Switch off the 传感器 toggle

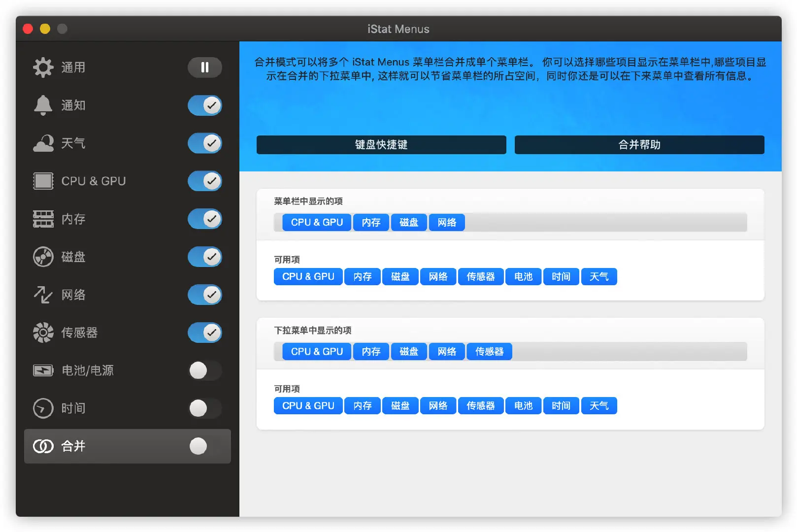(205, 332)
